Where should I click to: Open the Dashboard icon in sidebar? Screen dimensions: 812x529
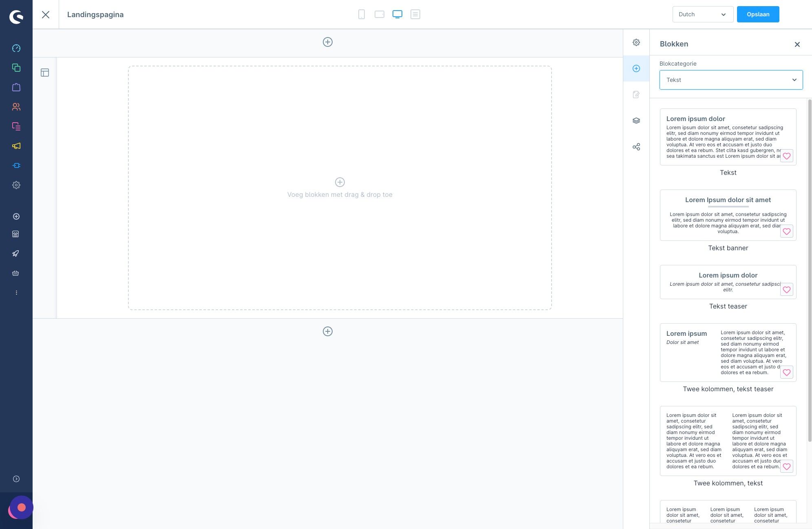16,48
